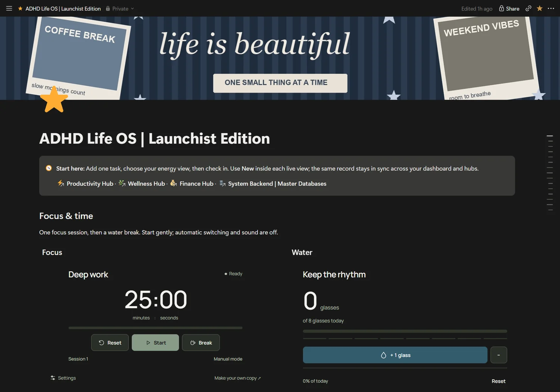Click the page outline minimap on the right edge

click(x=550, y=173)
